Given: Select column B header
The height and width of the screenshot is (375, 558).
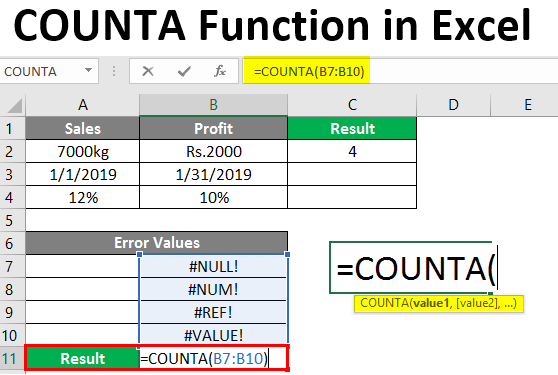Looking at the screenshot, I should [213, 105].
